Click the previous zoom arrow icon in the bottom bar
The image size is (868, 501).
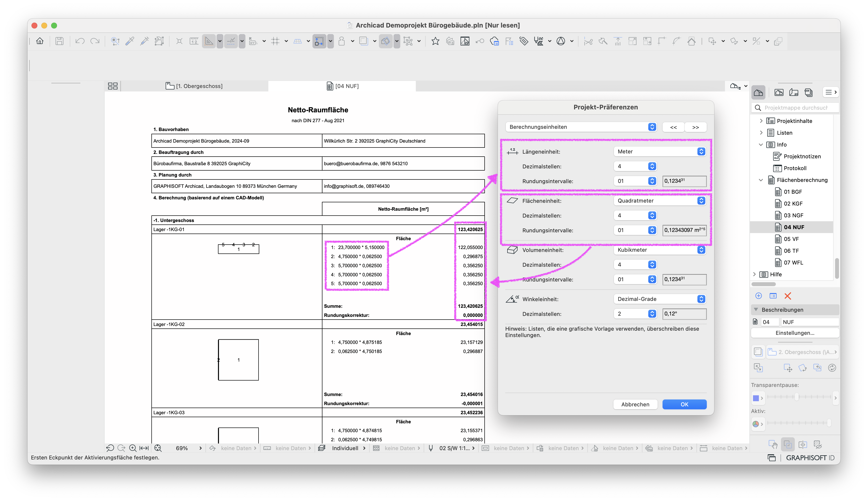click(x=110, y=448)
